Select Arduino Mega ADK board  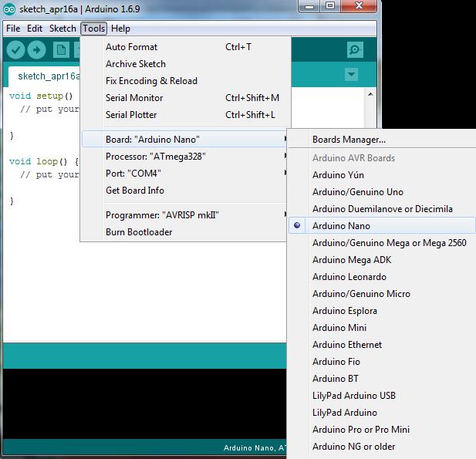tap(382, 260)
